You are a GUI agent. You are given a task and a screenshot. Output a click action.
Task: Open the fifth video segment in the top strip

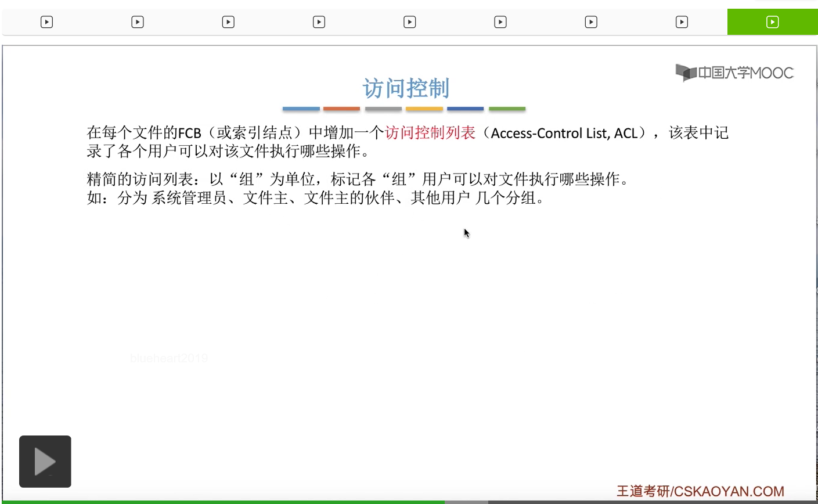pos(409,22)
